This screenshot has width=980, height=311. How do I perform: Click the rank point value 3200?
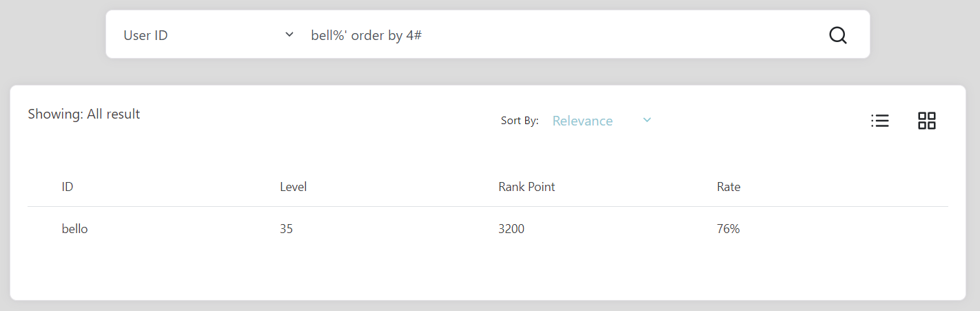(511, 229)
